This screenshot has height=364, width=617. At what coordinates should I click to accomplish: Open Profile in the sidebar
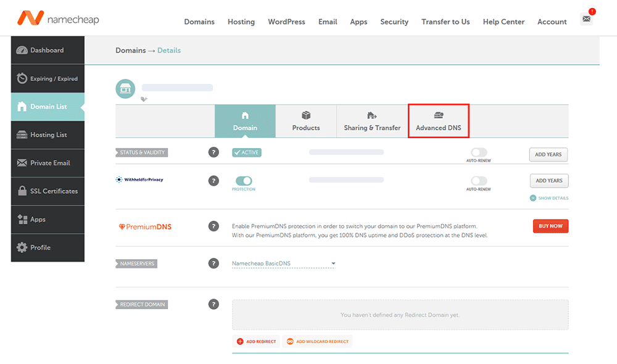pos(48,247)
